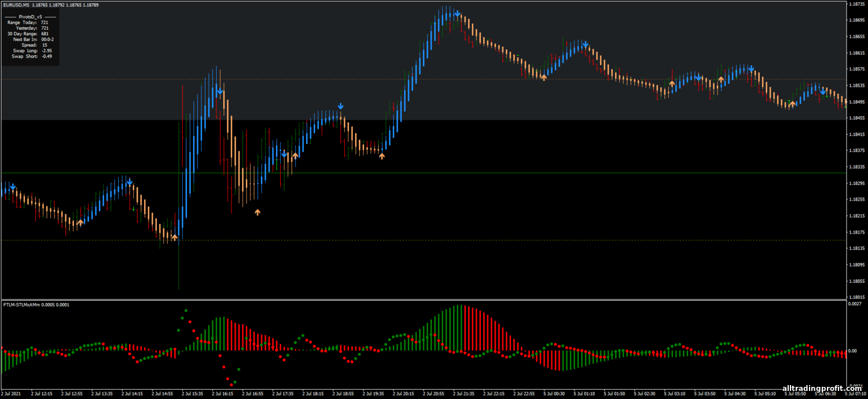This screenshot has height=399, width=868.
Task: Click the 2 Jul 20:15 time label
Action: click(403, 394)
